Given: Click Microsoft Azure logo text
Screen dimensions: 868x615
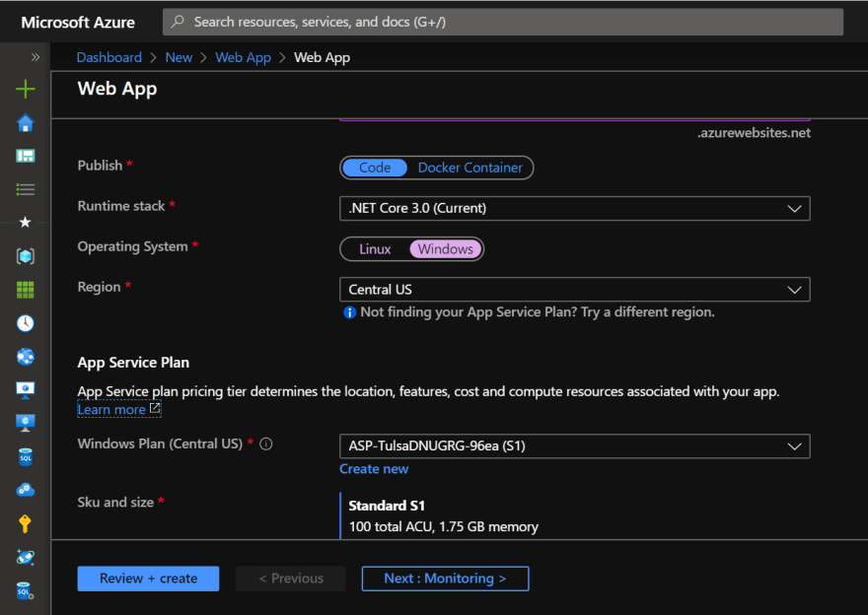Looking at the screenshot, I should click(x=78, y=22).
